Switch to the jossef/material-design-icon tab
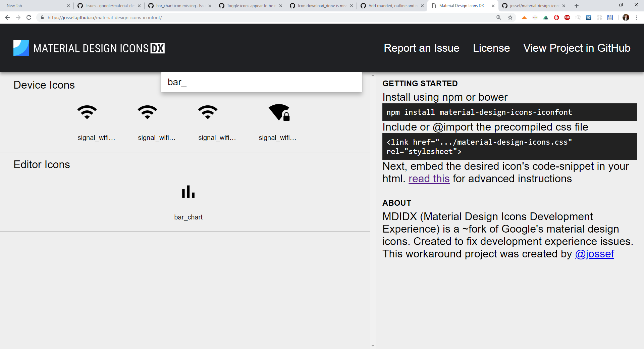The height and width of the screenshot is (349, 644). pyautogui.click(x=534, y=6)
